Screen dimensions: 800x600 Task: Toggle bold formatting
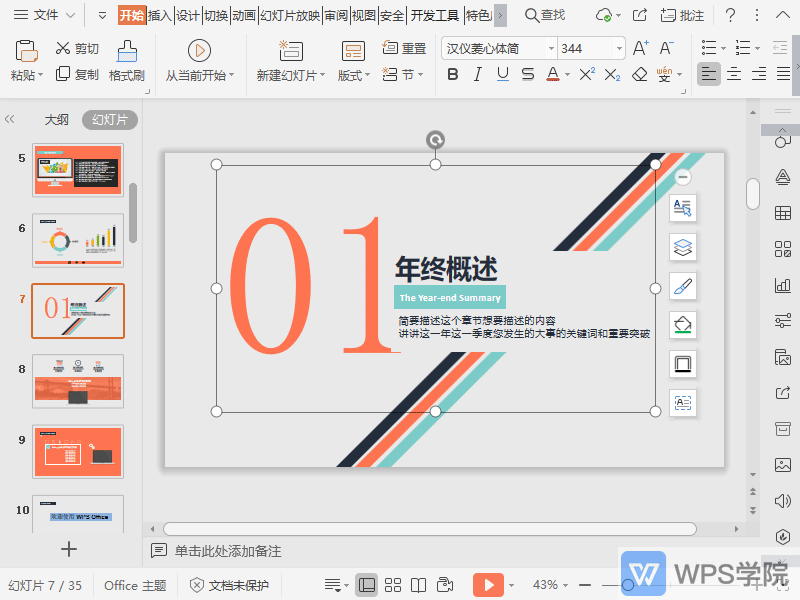click(x=452, y=73)
